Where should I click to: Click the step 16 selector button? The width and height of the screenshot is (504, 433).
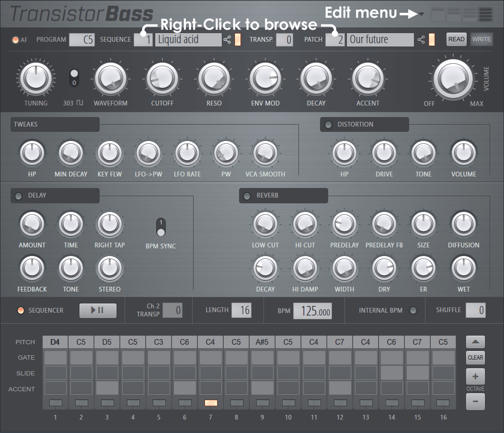[x=443, y=403]
